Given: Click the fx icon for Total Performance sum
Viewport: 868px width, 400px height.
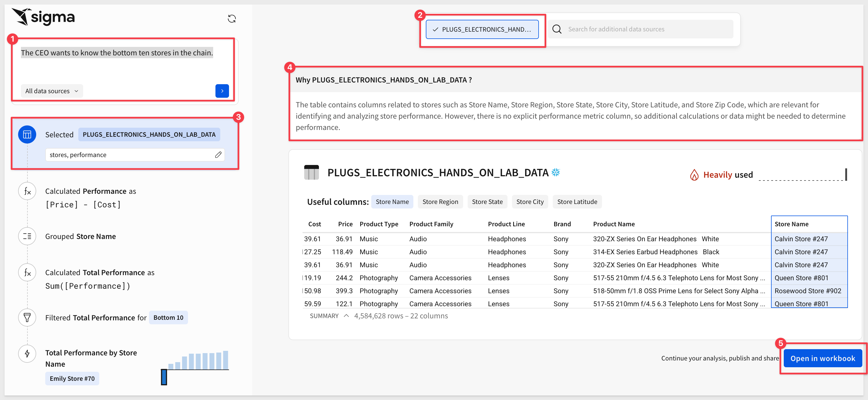Looking at the screenshot, I should coord(27,272).
